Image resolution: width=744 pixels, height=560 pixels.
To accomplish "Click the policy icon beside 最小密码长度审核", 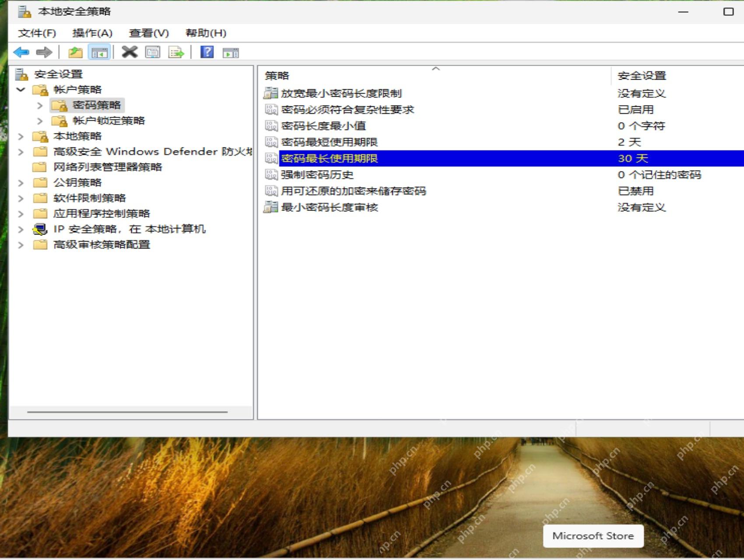I will tap(271, 207).
